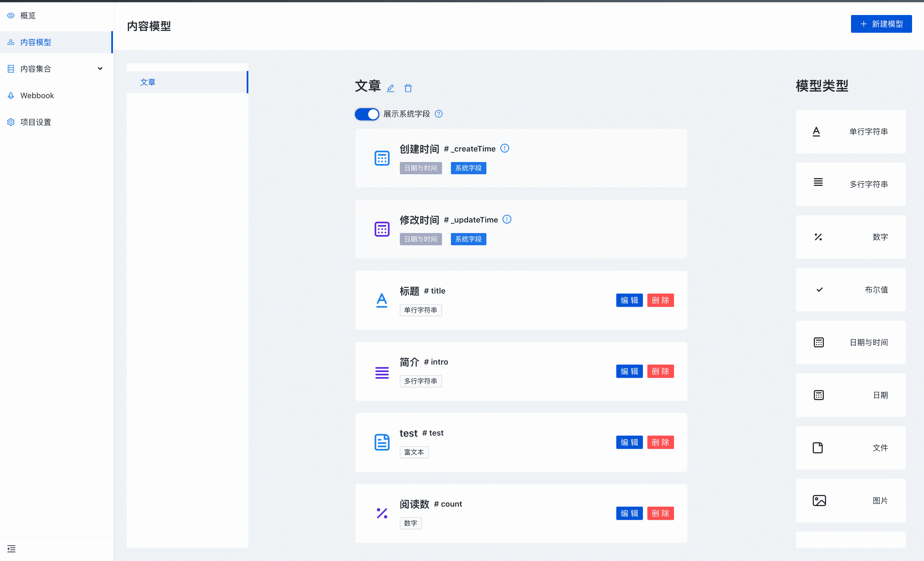Click the # title field identifier

click(434, 290)
